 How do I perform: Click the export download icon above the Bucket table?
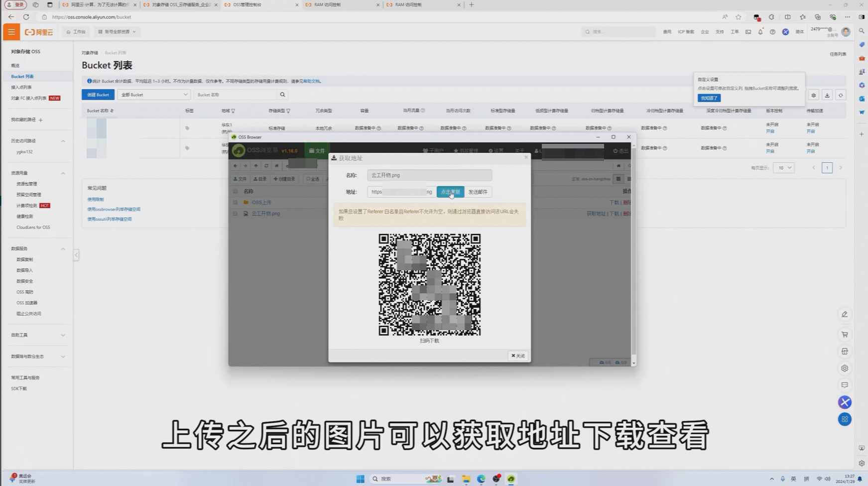click(827, 95)
